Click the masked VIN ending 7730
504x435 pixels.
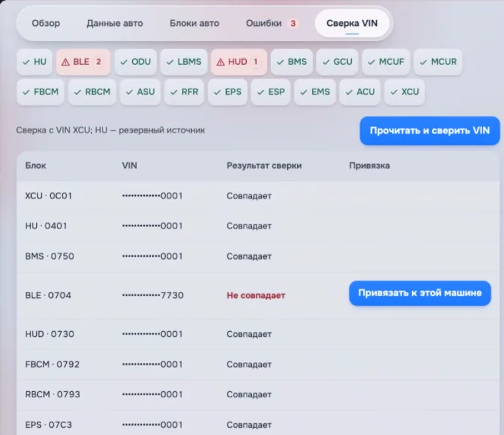point(153,295)
